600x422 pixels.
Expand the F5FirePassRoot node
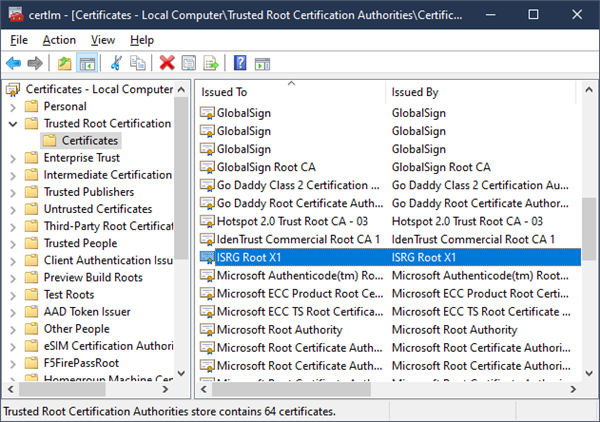13,364
